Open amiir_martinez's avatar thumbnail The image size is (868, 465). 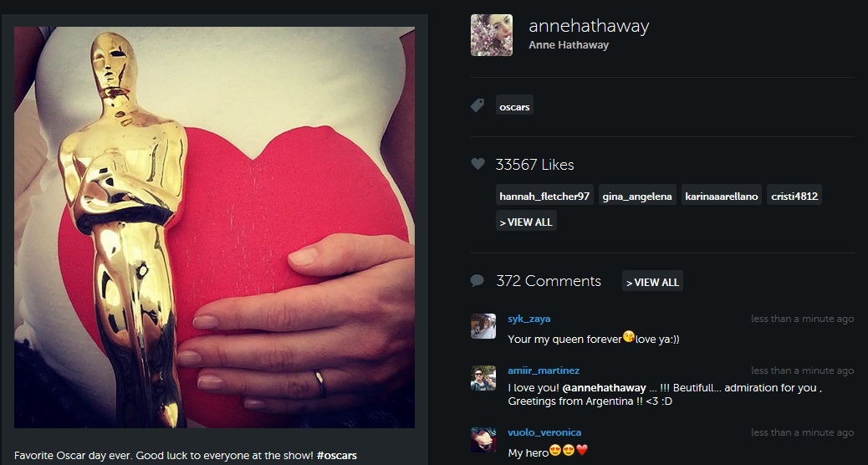tap(483, 378)
